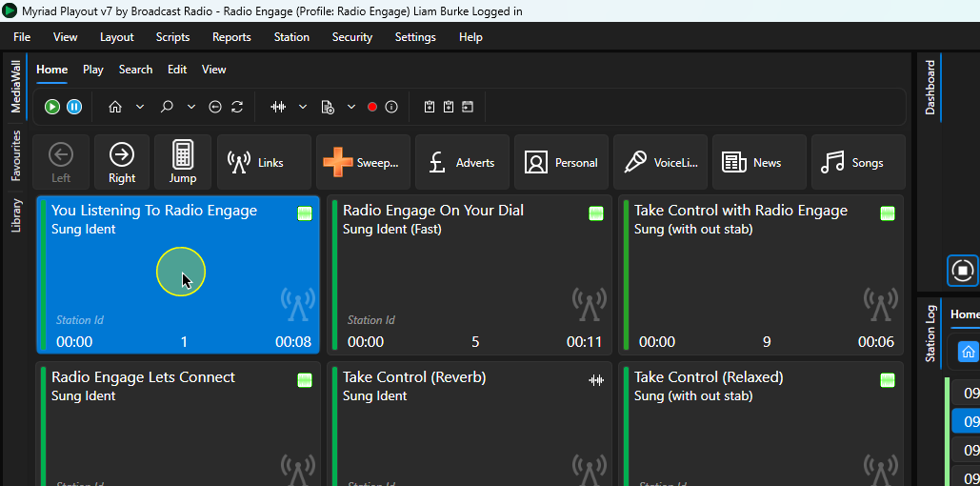Toggle the green indicator on Radio Engage Lets Connect

coord(305,380)
